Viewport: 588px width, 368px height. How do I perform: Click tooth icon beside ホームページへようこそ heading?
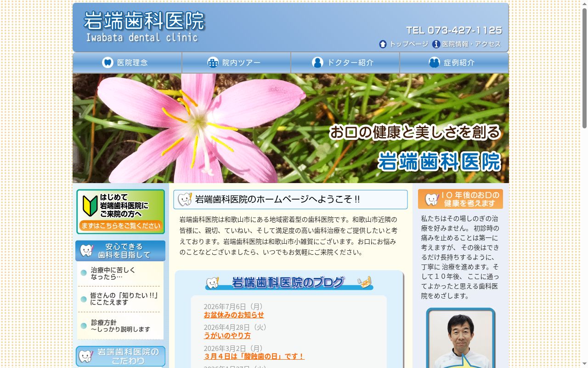pyautogui.click(x=185, y=199)
